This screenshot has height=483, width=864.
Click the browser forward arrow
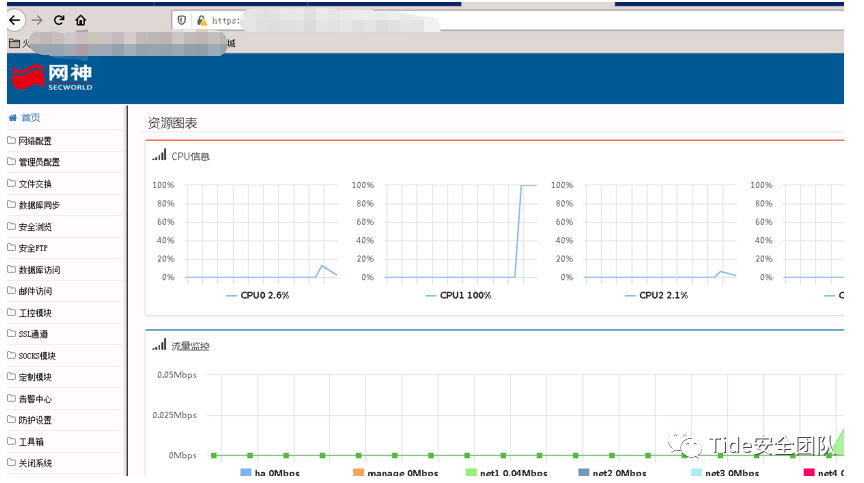[x=37, y=20]
